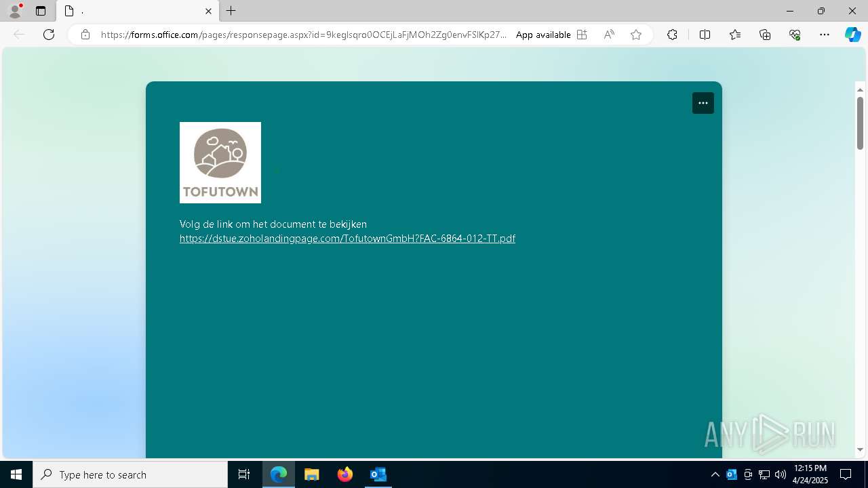Open Copilot sidebar
This screenshot has width=868, height=488.
[x=852, y=35]
